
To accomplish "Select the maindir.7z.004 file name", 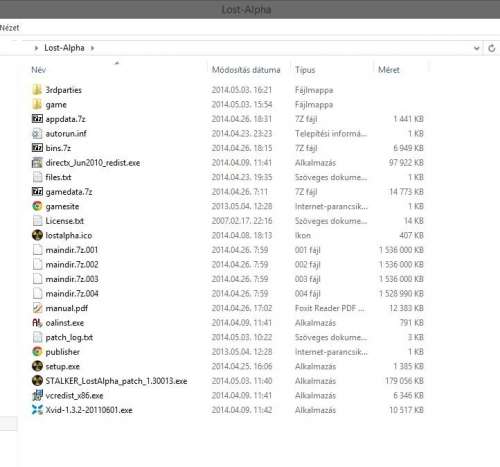I will (x=72, y=294).
